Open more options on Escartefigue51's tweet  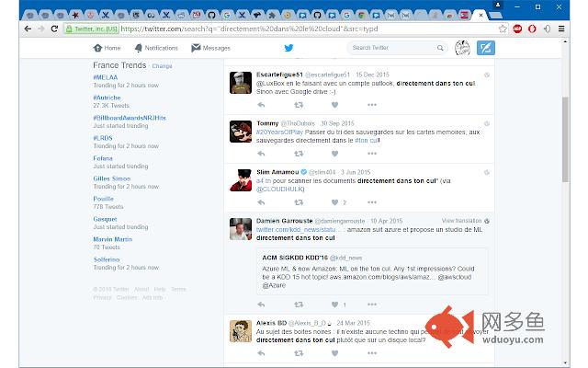(371, 105)
